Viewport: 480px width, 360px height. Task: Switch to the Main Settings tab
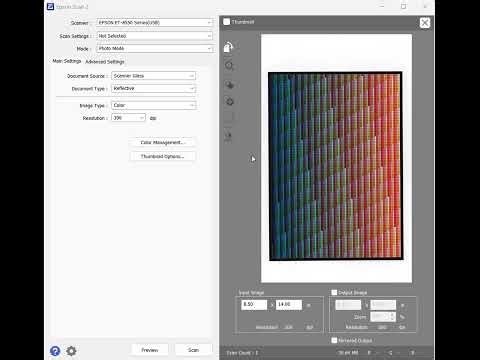pos(67,61)
